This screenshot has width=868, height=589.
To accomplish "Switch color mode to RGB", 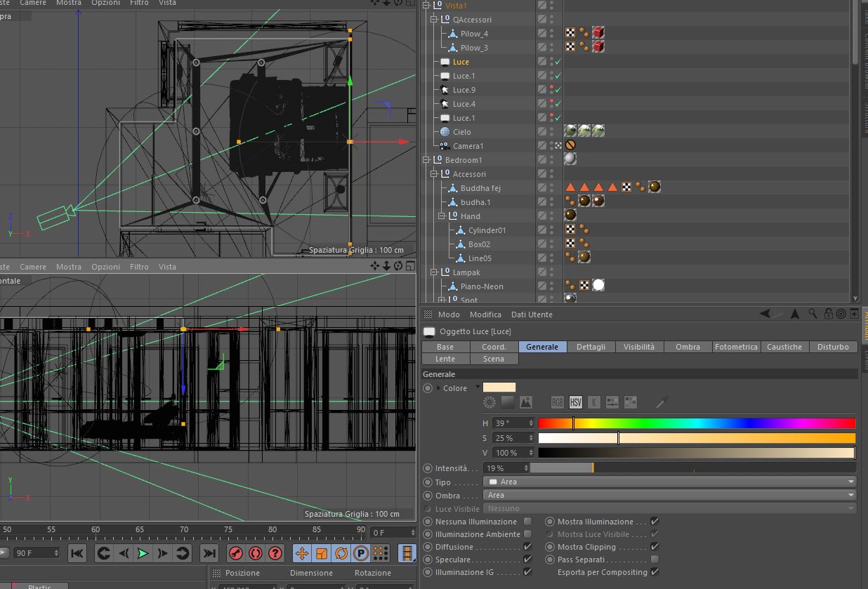I will pos(558,402).
